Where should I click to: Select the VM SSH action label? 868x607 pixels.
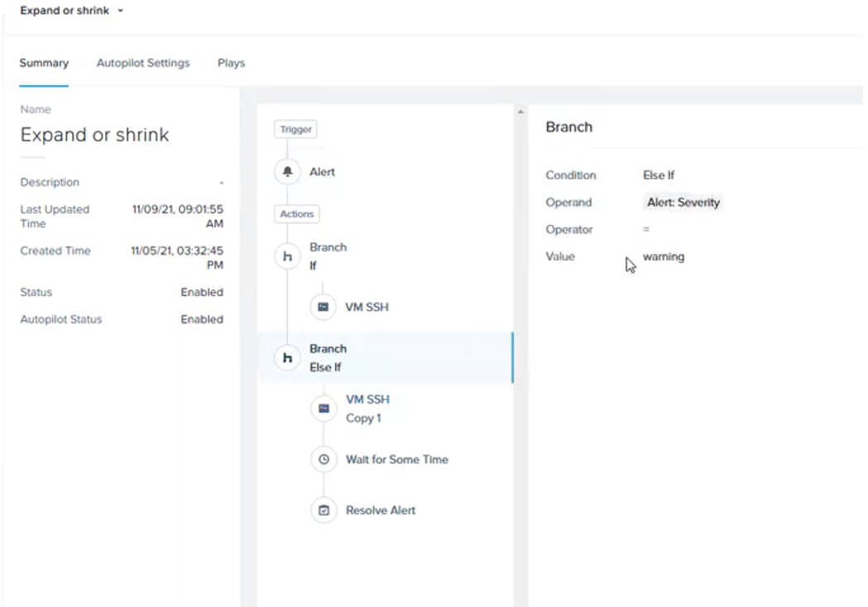[x=367, y=307]
